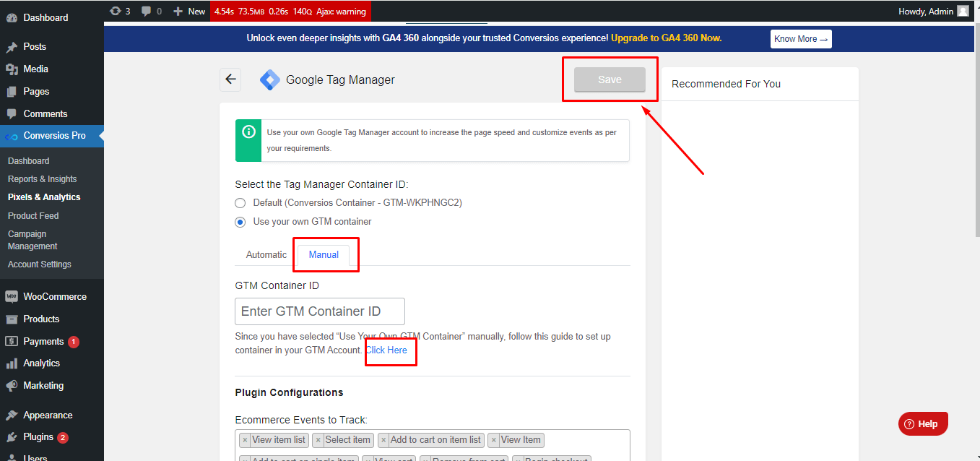The image size is (980, 461).
Task: Click the Products box icon
Action: point(12,319)
